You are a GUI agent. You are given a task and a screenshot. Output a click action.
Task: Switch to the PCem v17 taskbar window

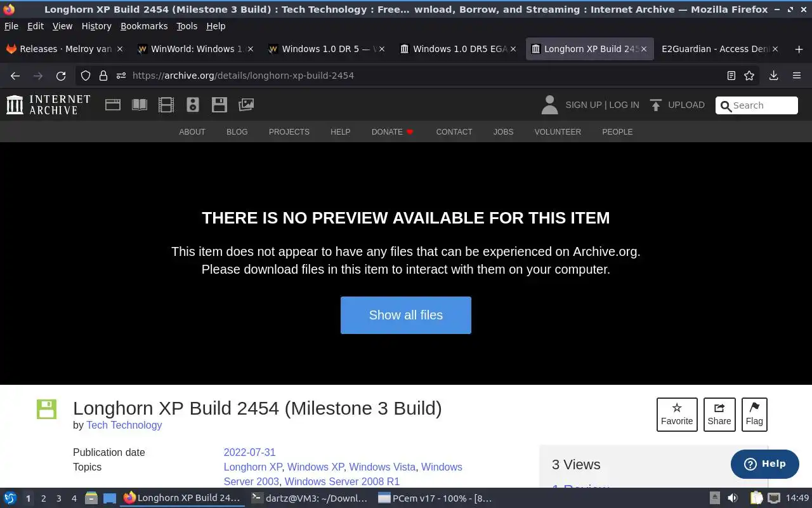click(x=435, y=498)
